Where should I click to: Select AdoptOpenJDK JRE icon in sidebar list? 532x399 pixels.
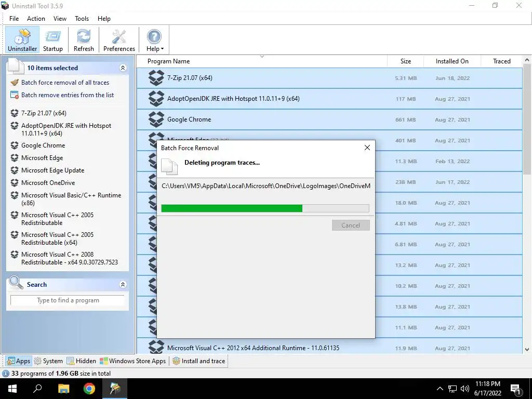tap(14, 126)
